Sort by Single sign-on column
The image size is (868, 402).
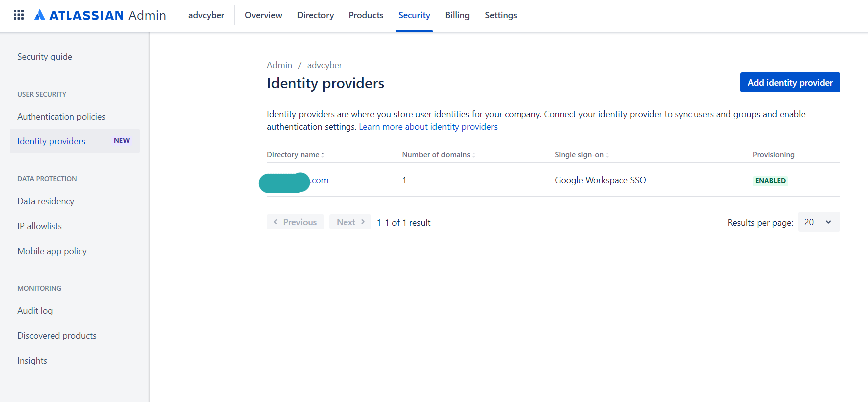click(582, 155)
